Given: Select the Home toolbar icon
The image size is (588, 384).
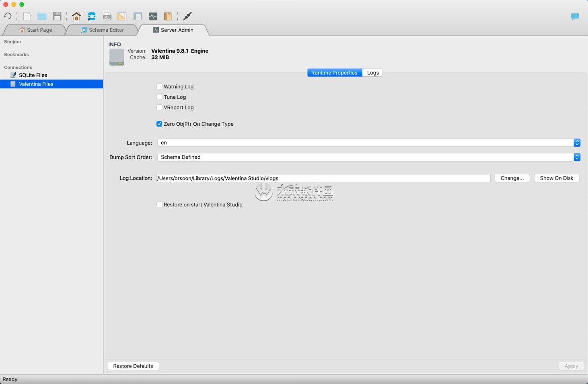Looking at the screenshot, I should 76,16.
